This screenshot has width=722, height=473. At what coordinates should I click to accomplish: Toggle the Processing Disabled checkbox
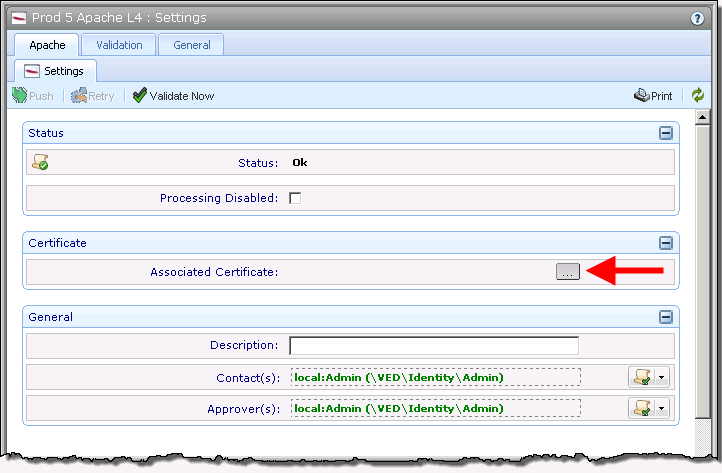tap(295, 198)
